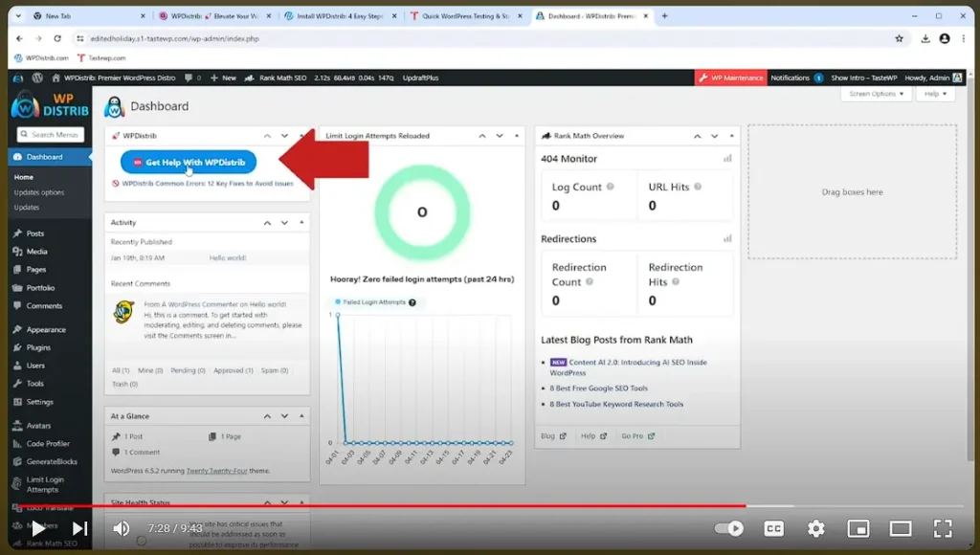Screen dimensions: 980x555
Task: Click Show Intro – TasteWP
Action: (x=864, y=78)
